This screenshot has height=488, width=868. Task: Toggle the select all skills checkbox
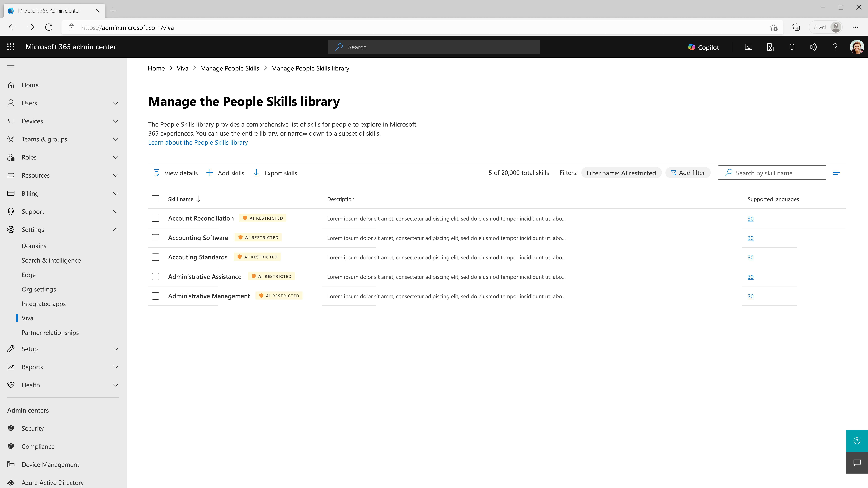point(155,199)
